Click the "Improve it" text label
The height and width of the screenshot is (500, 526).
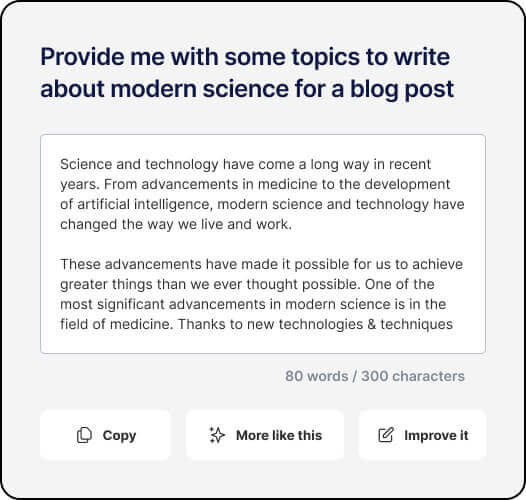point(436,436)
